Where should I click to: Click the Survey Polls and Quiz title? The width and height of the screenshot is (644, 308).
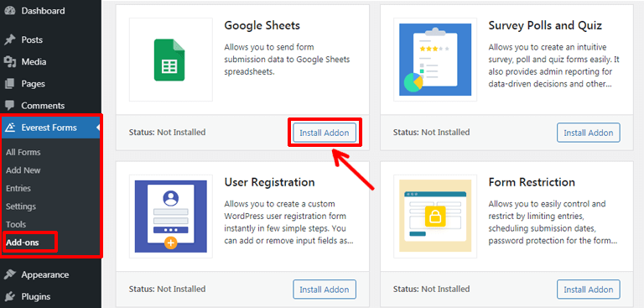pyautogui.click(x=545, y=25)
